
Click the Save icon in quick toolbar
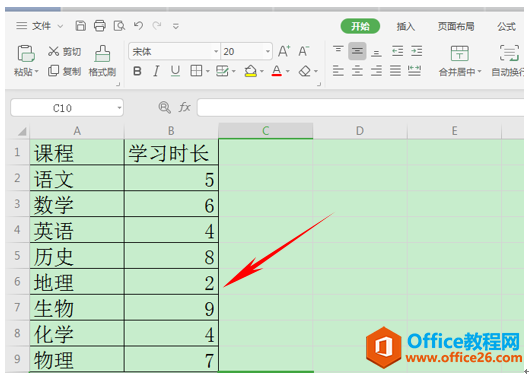coord(80,26)
